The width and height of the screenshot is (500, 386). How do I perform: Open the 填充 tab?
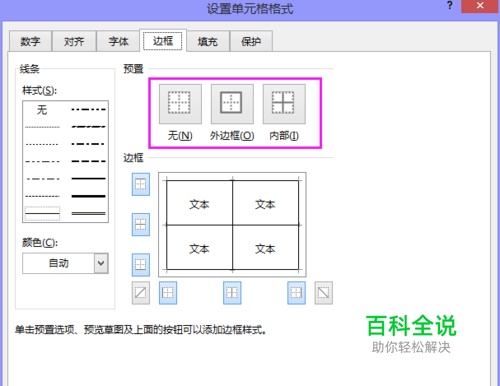208,41
